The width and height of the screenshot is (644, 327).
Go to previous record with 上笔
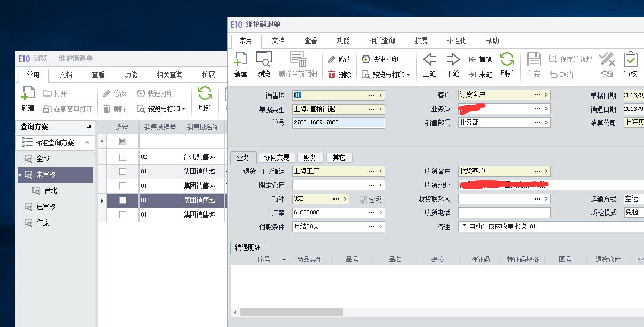[x=429, y=64]
